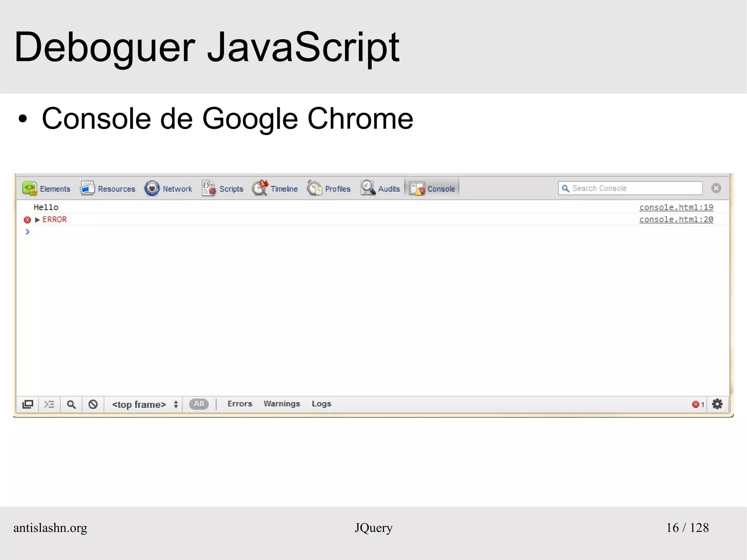
Task: Click the Audits tab label
Action: [389, 189]
